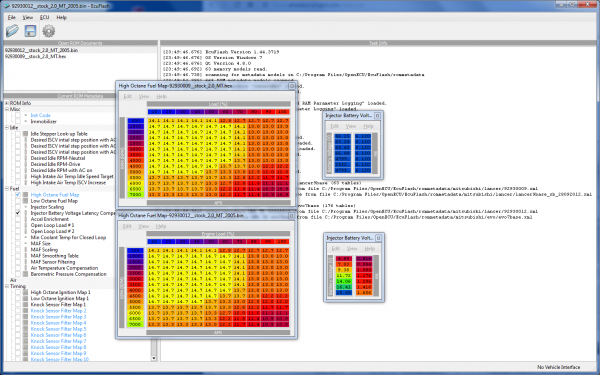Close the High Octane Fuel Map 92930009 window
Viewport: 600px width, 375px height.
[x=292, y=86]
